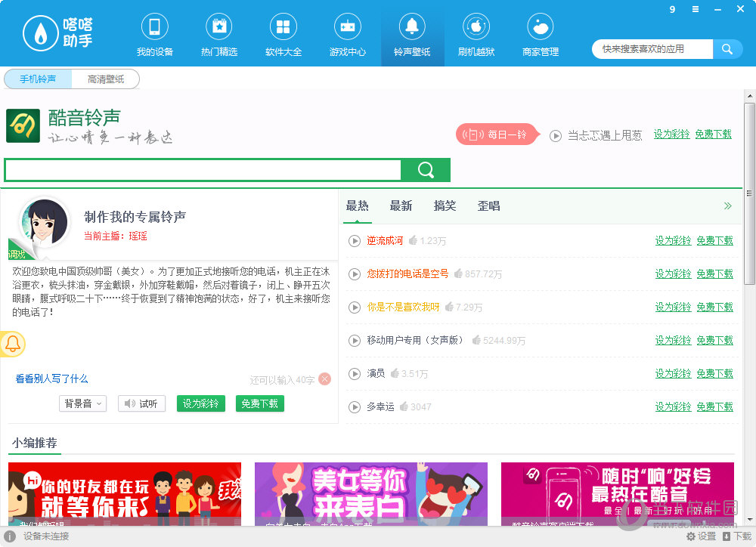Clear text with the red X icon
Viewport: 756px width, 547px height.
point(325,379)
